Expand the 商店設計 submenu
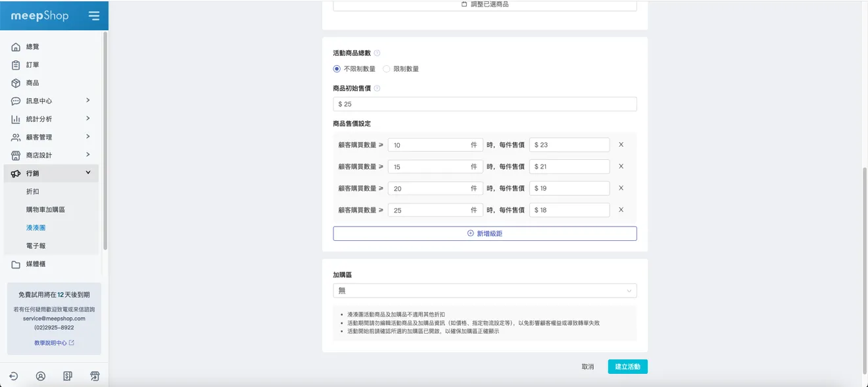Screen dimensions: 868x387 pyautogui.click(x=88, y=155)
